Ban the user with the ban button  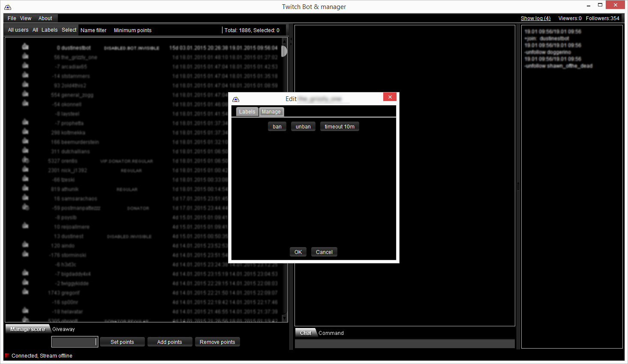pos(277,126)
